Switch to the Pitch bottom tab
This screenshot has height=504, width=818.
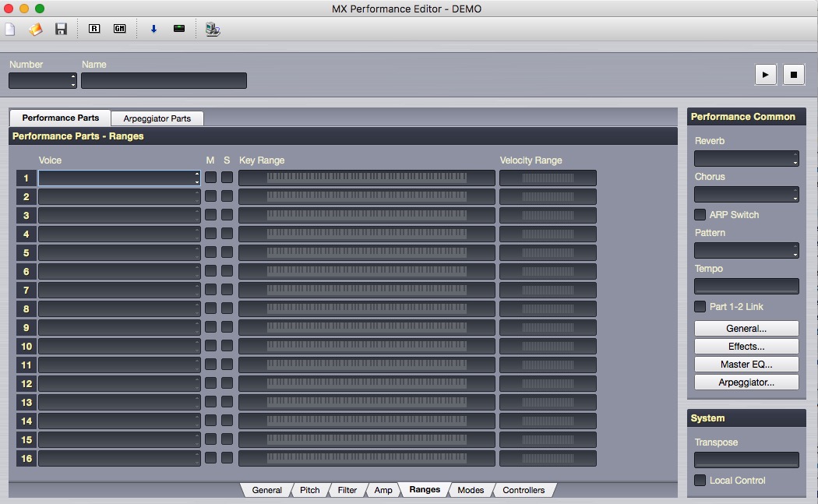coord(310,490)
